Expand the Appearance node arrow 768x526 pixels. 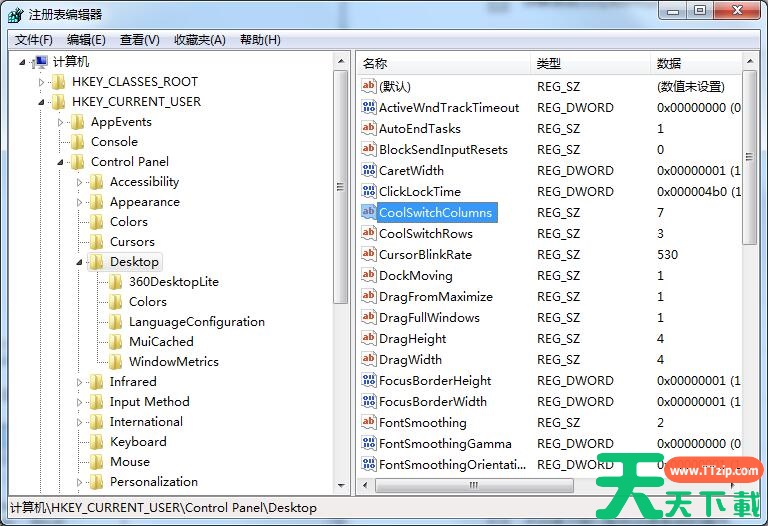[x=79, y=202]
